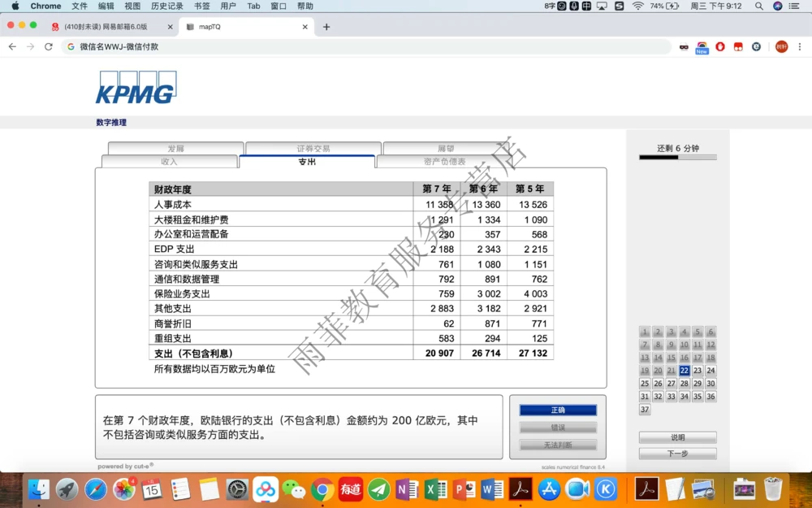The height and width of the screenshot is (508, 812).
Task: Launch Microsoft Excel from the Dock
Action: 434,489
